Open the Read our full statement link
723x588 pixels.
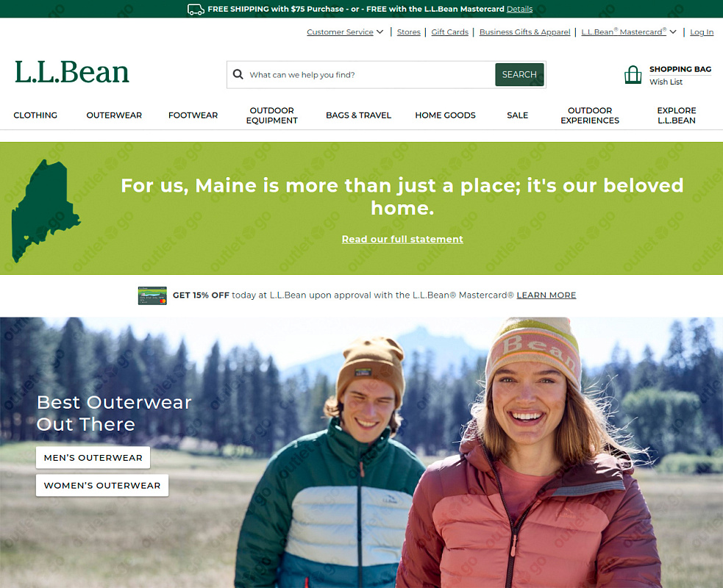point(402,239)
